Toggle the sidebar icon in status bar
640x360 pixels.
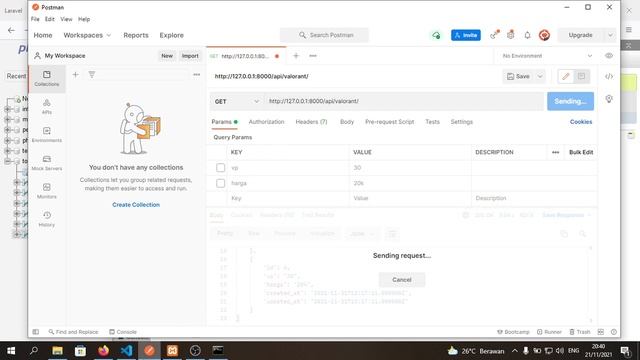point(36,332)
